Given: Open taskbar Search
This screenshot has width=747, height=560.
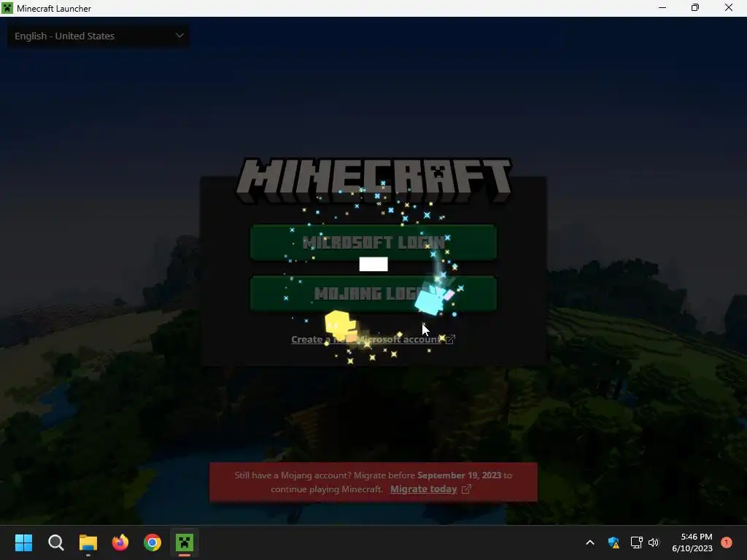Looking at the screenshot, I should [55, 542].
